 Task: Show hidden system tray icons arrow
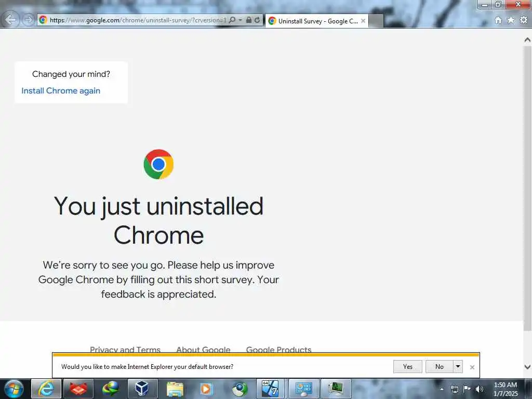(x=442, y=389)
